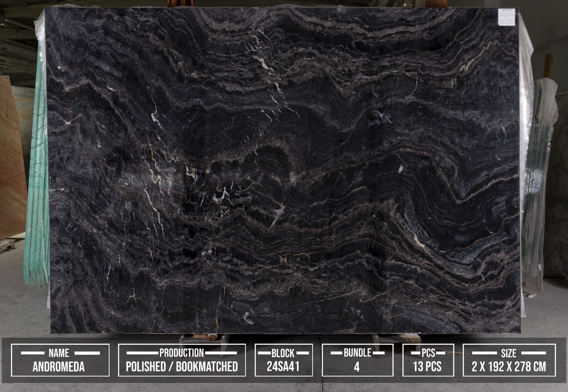Click the 24SA41 block number
Viewport: 568px width, 392px height.
tap(283, 366)
